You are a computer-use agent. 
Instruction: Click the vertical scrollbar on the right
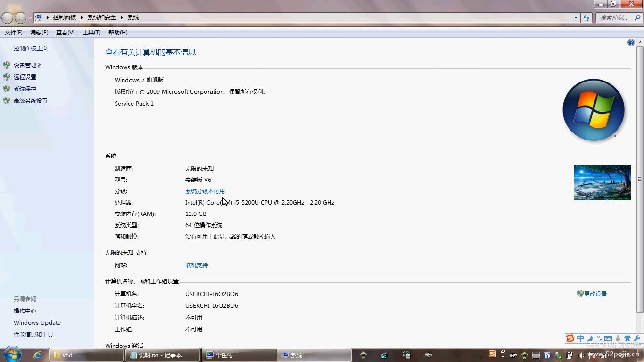pyautogui.click(x=640, y=179)
